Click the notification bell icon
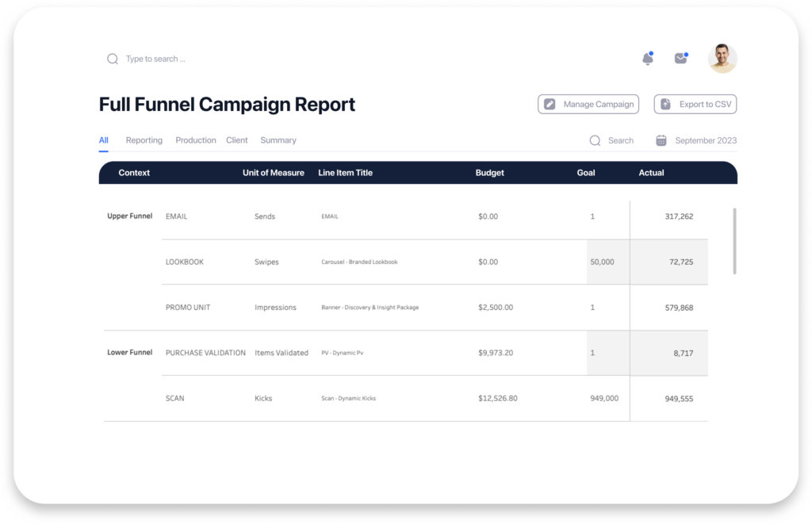Screen dimensions: 812x524 coord(647,59)
